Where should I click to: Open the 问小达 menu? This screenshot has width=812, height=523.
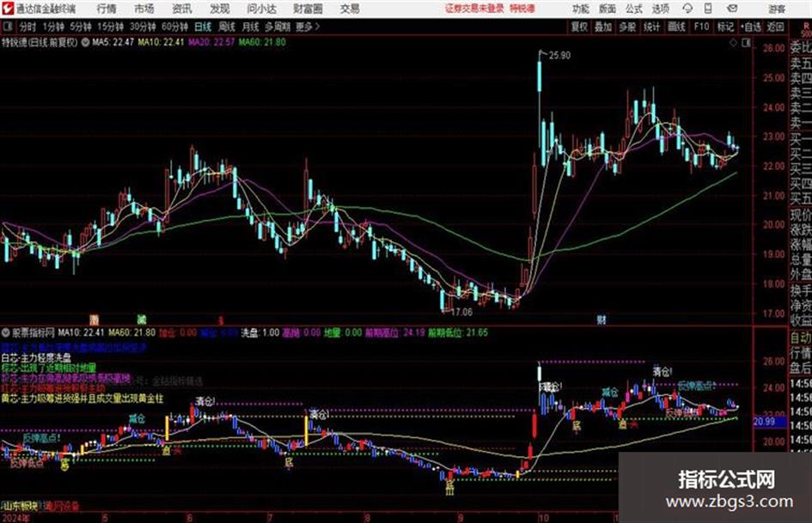261,9
